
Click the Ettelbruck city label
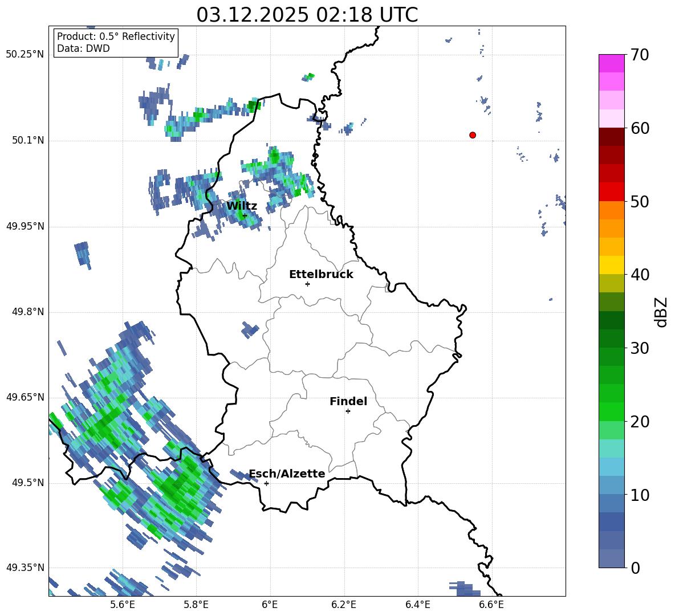pos(321,275)
